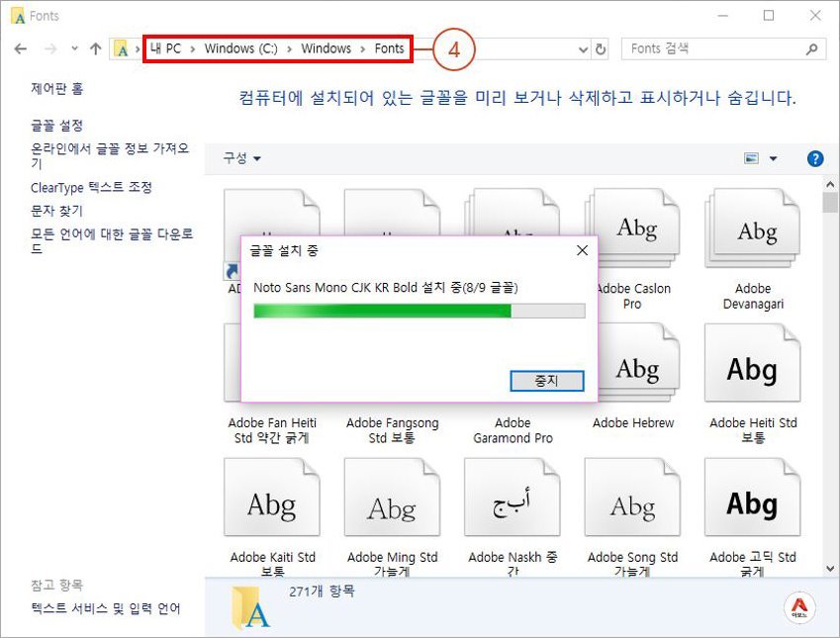Click the vertical scrollbar thumb
This screenshot has height=638, width=840.
coord(830,203)
